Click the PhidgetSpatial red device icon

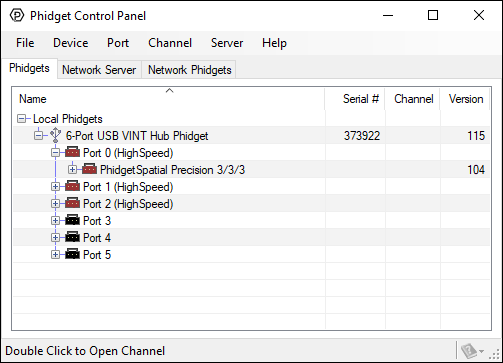click(89, 169)
